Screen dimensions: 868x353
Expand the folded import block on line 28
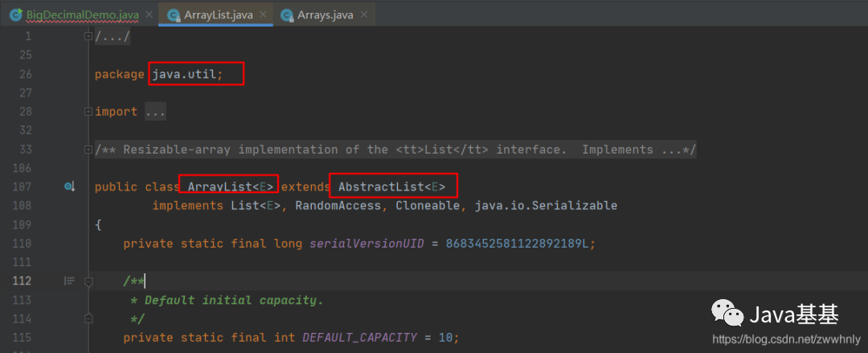tap(88, 112)
